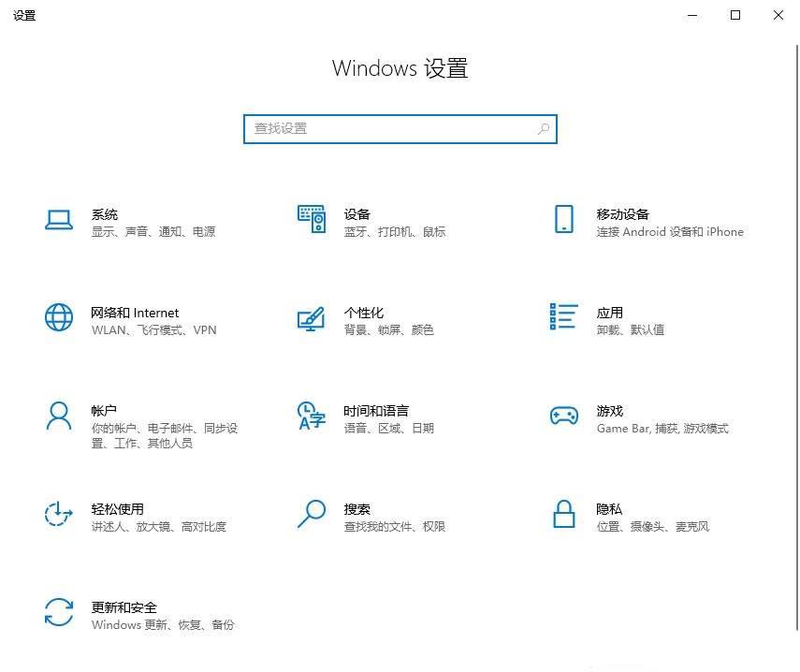Open the Network & Internet globe icon
This screenshot has height=672, width=800.
click(x=59, y=317)
